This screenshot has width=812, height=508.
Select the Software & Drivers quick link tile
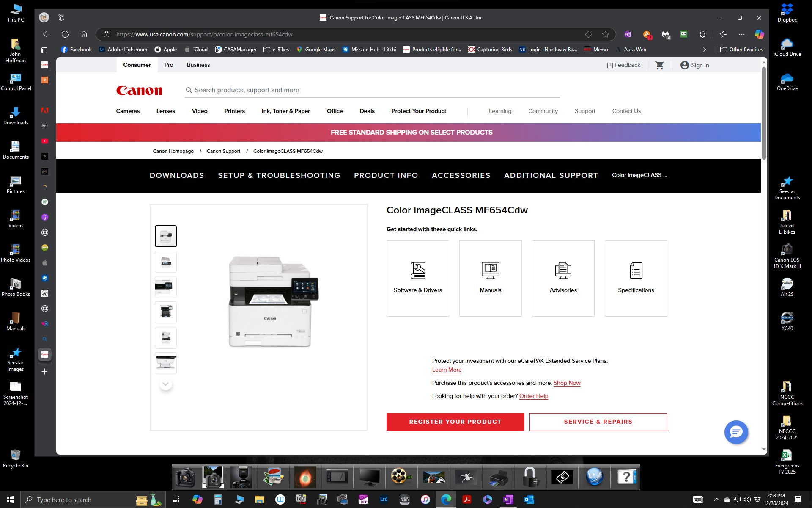417,278
